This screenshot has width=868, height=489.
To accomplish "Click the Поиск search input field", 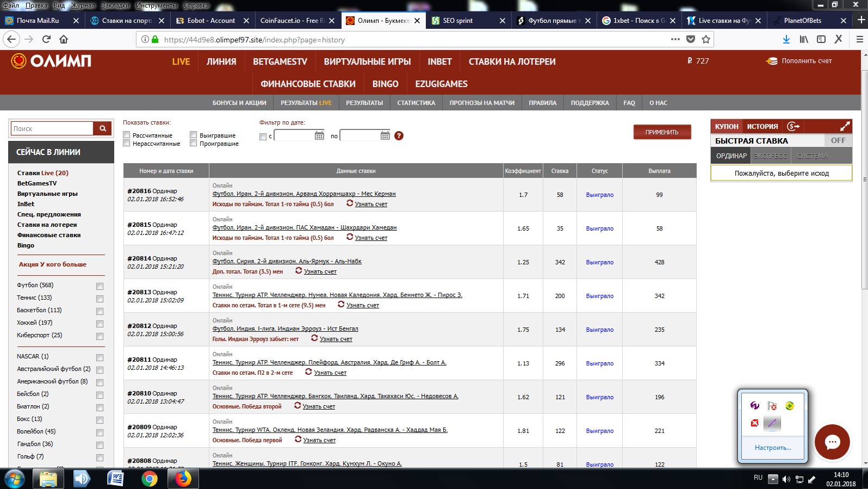I will pos(52,128).
